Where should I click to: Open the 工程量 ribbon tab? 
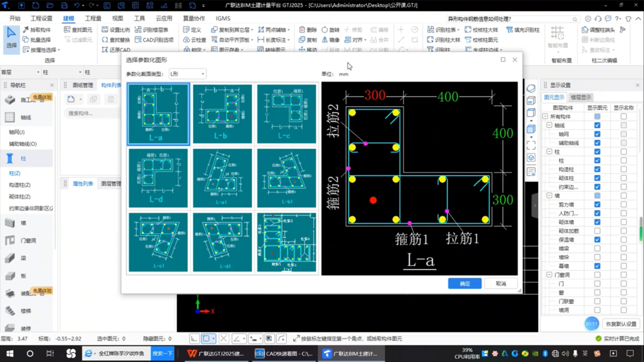(93, 18)
